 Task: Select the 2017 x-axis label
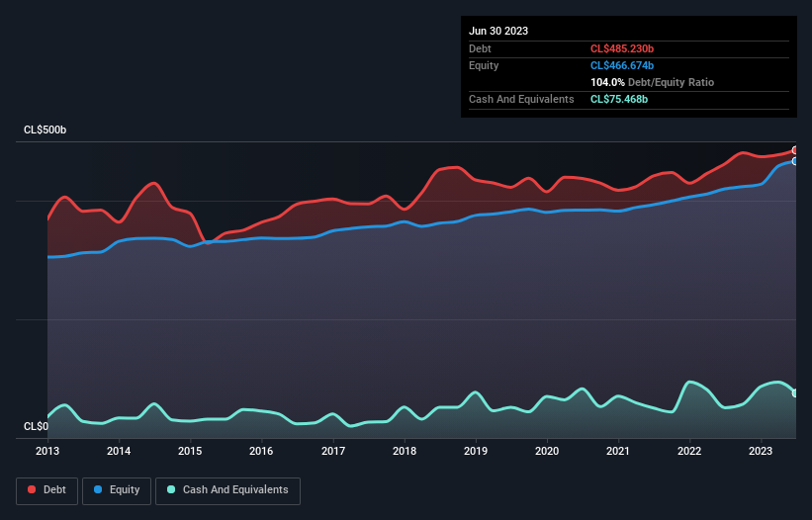pos(333,451)
